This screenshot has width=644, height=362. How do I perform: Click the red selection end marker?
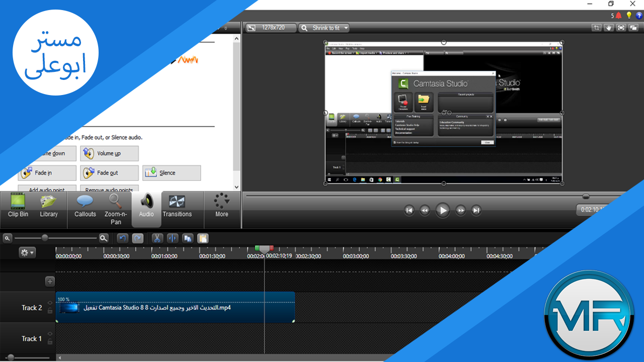(x=271, y=248)
